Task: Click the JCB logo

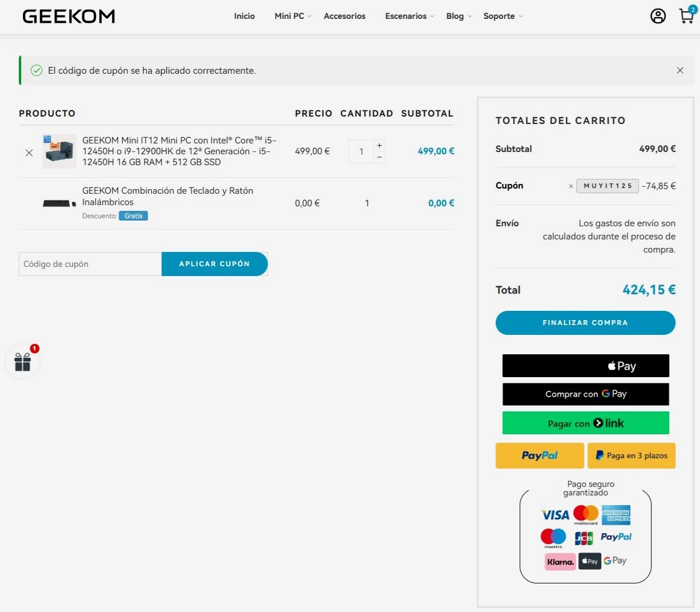Action: [x=584, y=538]
